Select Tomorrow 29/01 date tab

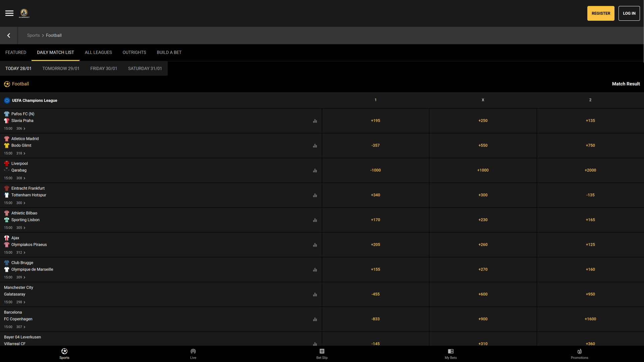coord(61,69)
